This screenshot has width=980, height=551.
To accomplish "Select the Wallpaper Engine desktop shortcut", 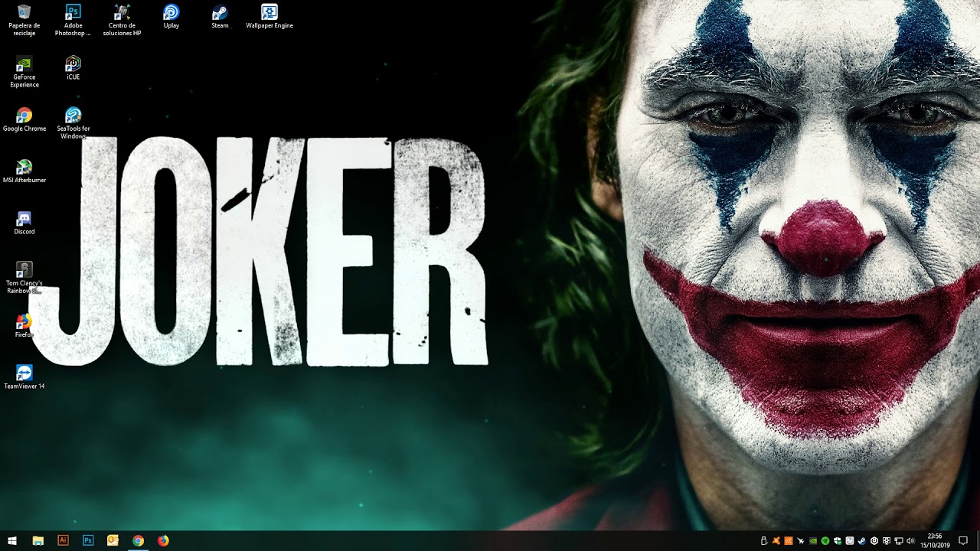I will [x=269, y=17].
